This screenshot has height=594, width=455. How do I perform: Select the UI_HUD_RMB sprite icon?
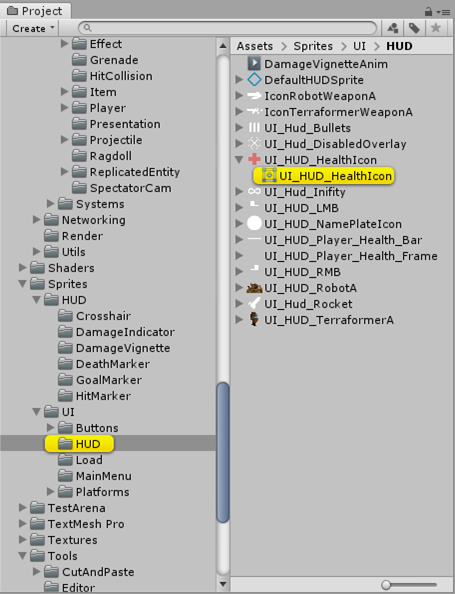click(254, 269)
